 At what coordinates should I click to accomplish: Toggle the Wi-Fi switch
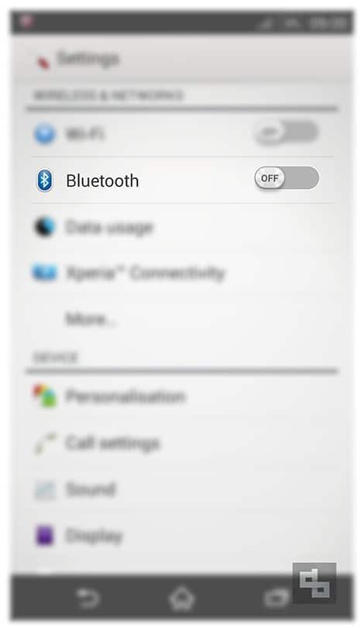(x=287, y=132)
